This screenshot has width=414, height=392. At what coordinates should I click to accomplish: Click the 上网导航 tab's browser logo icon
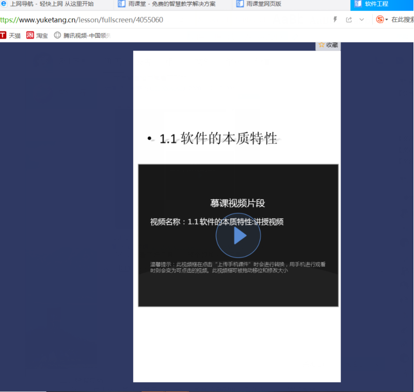(x=3, y=4)
